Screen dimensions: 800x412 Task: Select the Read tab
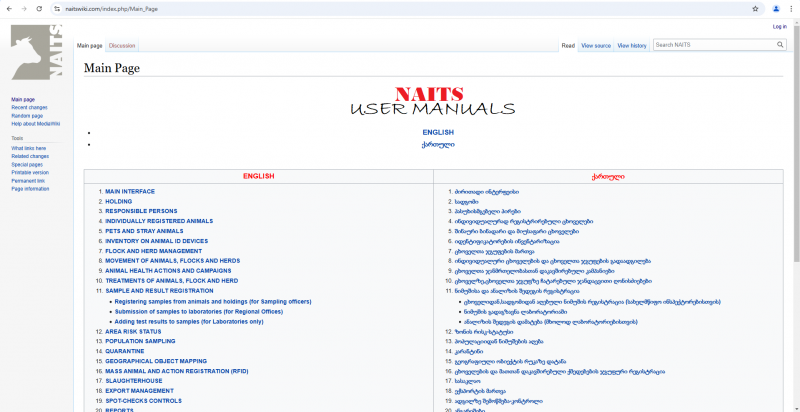pyautogui.click(x=568, y=46)
